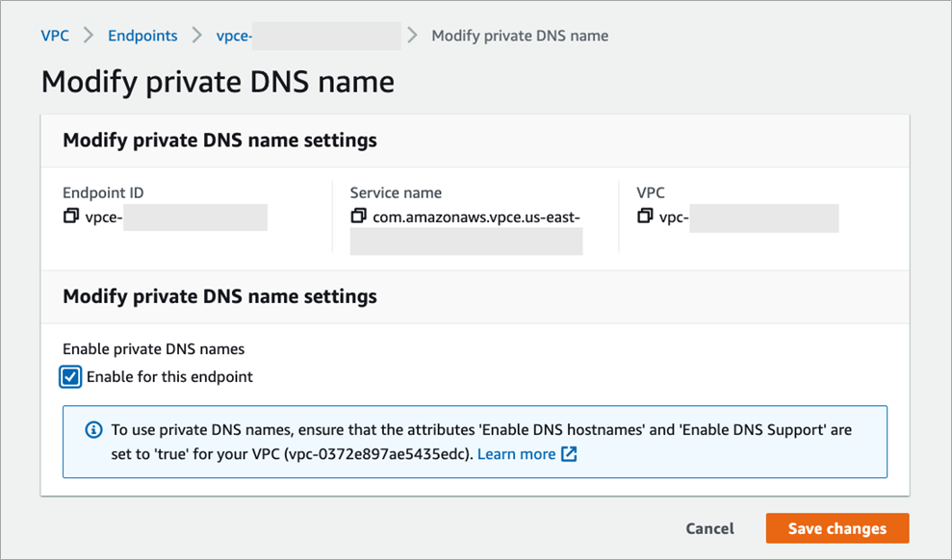This screenshot has width=952, height=560.
Task: Copy the VPC ID value
Action: (645, 216)
